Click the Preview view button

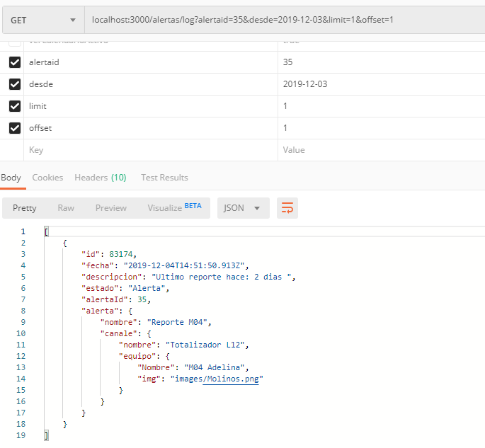111,208
